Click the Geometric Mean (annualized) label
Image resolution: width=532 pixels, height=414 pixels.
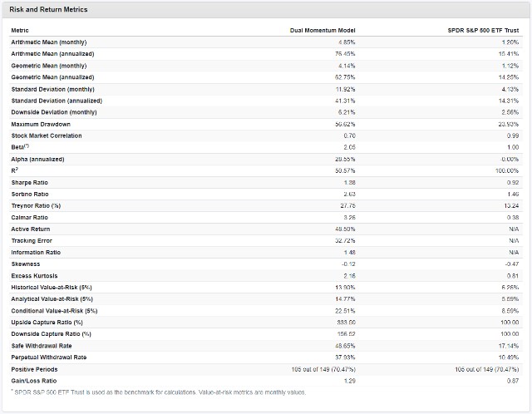click(x=52, y=77)
